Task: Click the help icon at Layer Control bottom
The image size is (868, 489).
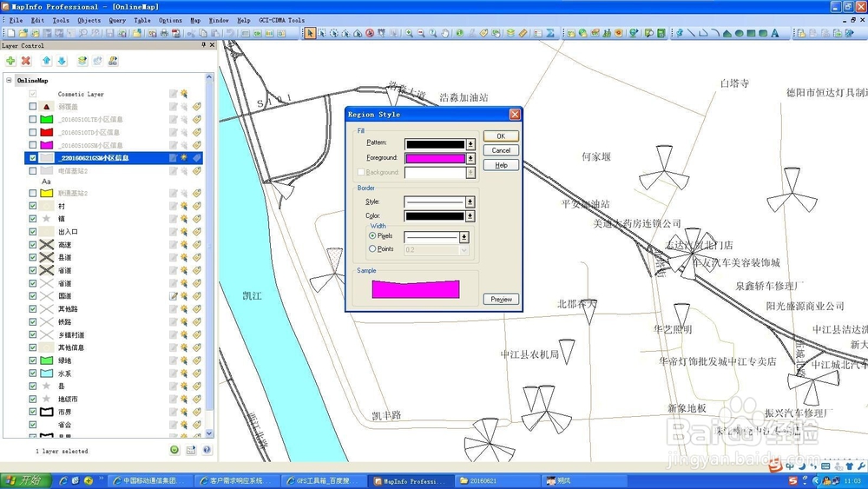Action: (207, 450)
